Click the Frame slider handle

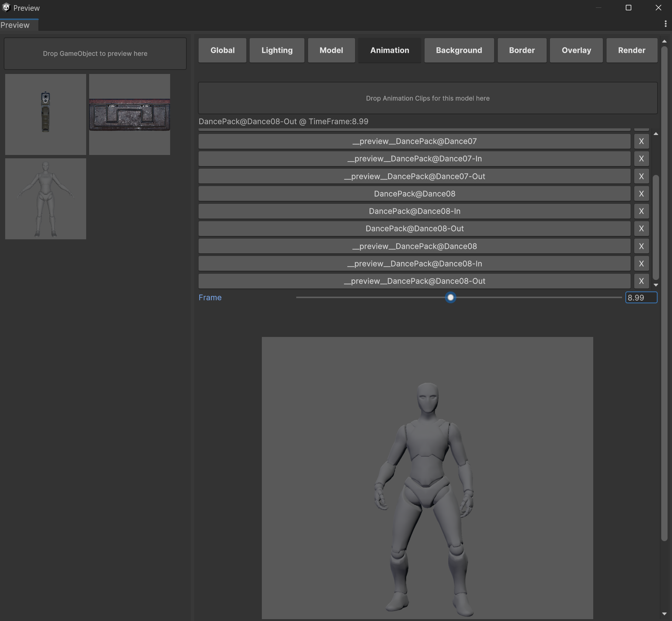coord(450,297)
